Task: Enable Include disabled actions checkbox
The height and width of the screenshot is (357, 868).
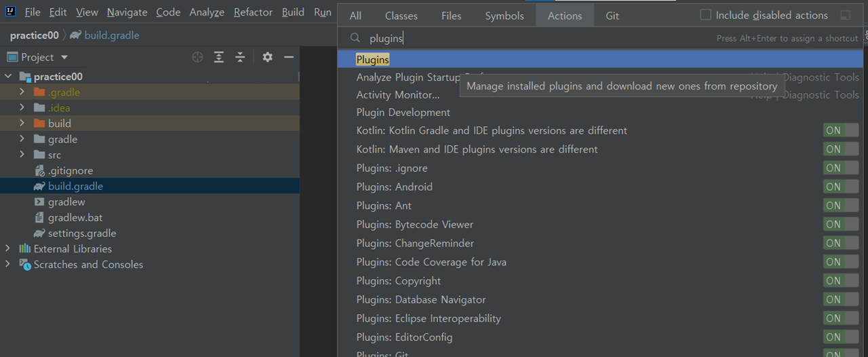Action: click(x=705, y=15)
